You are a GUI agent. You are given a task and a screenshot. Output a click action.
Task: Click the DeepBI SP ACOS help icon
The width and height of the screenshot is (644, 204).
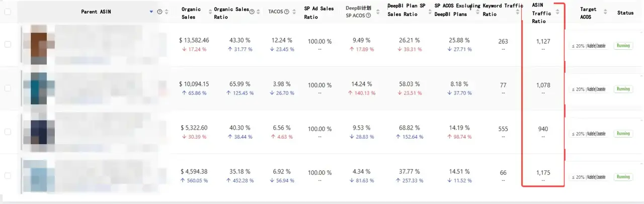click(368, 16)
